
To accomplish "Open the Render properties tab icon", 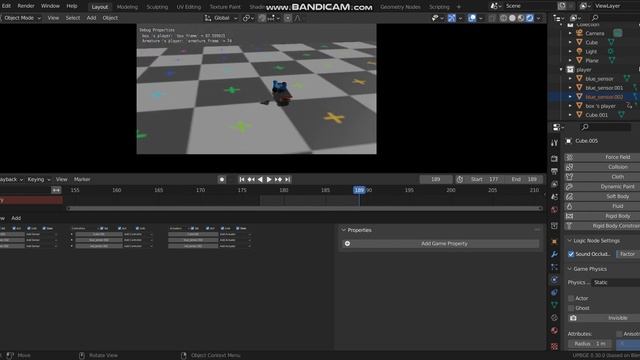I will coord(554,158).
